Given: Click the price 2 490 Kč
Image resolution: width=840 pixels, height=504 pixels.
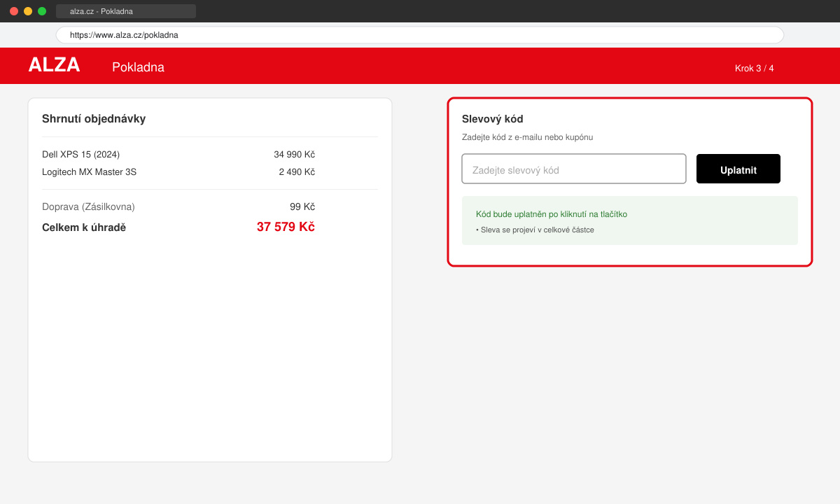Looking at the screenshot, I should pyautogui.click(x=297, y=171).
